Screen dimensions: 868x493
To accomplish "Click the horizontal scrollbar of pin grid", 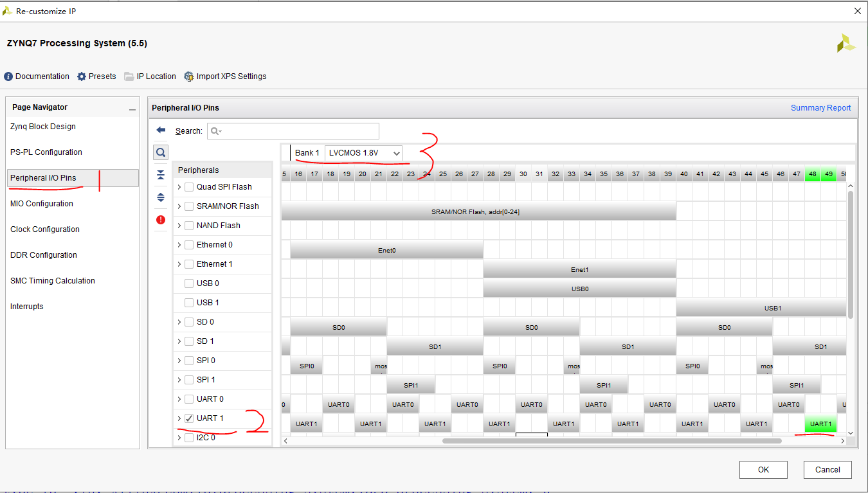I will (611, 441).
